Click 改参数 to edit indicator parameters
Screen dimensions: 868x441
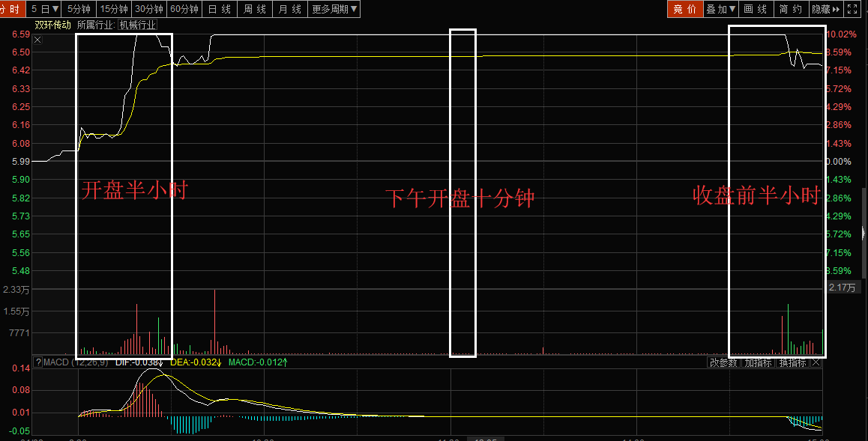click(724, 362)
